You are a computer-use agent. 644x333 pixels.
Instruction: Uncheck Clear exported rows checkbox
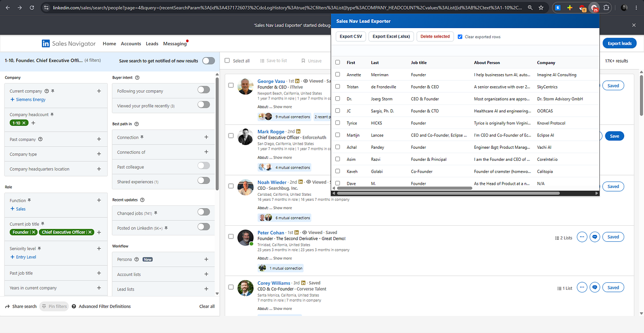click(x=460, y=37)
